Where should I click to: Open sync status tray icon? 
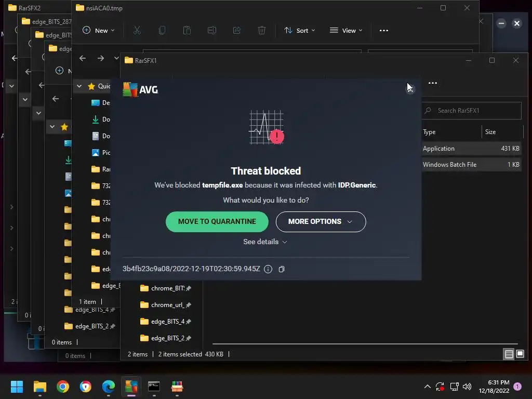pos(440,387)
